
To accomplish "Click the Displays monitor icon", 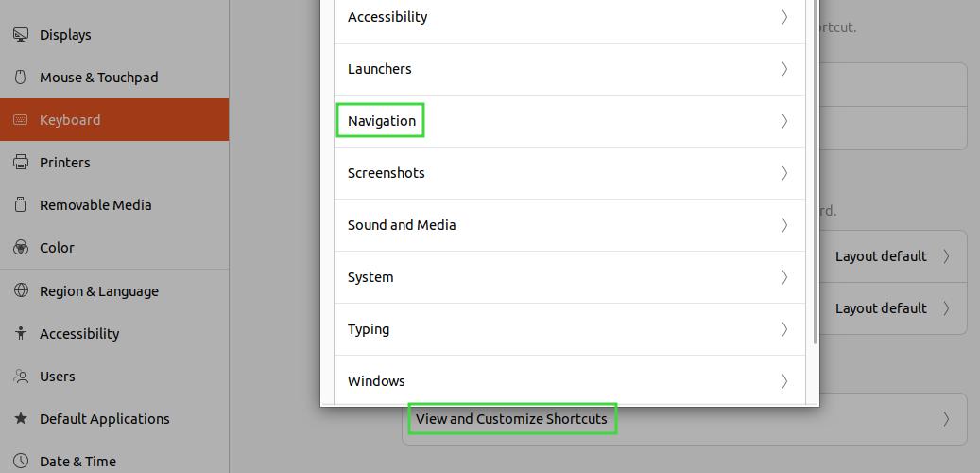I will click(21, 35).
